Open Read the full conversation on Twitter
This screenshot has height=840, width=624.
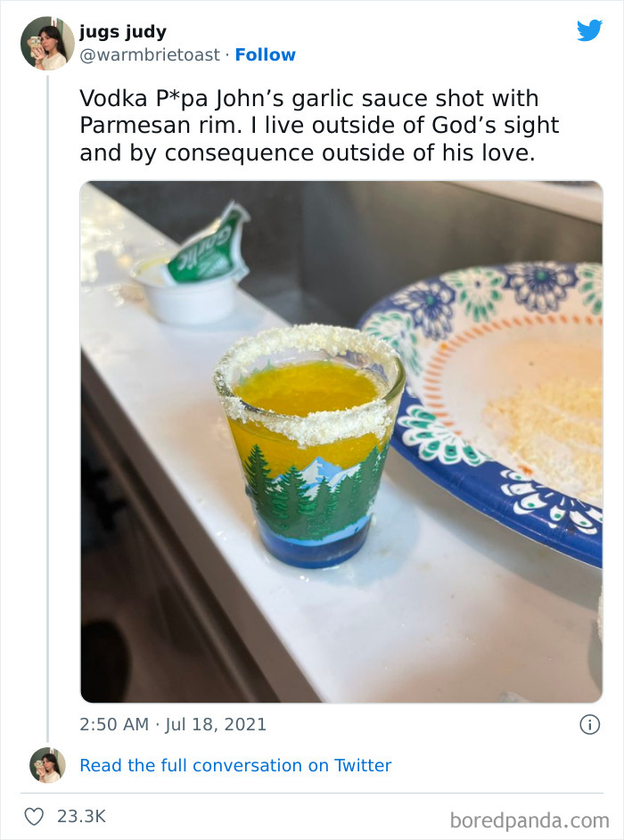[235, 765]
